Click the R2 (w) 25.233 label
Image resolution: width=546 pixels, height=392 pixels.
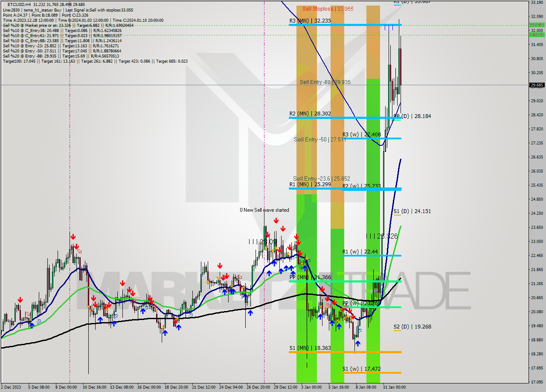pos(362,186)
